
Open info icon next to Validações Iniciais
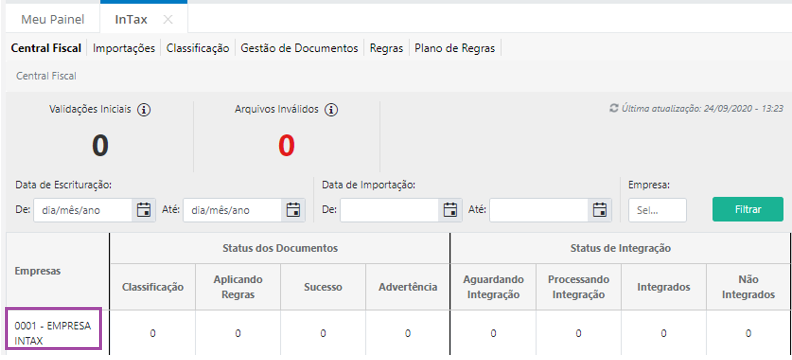[x=144, y=110]
